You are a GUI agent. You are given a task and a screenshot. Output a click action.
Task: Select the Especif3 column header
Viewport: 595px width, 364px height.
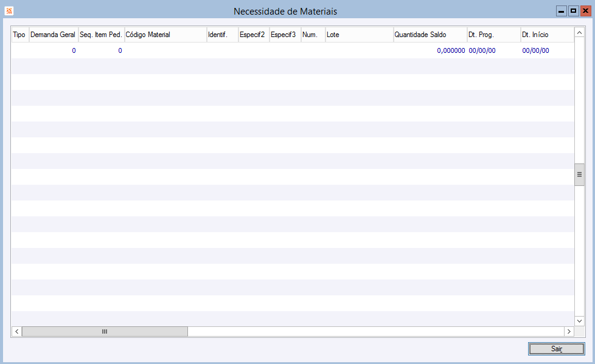pos(285,35)
